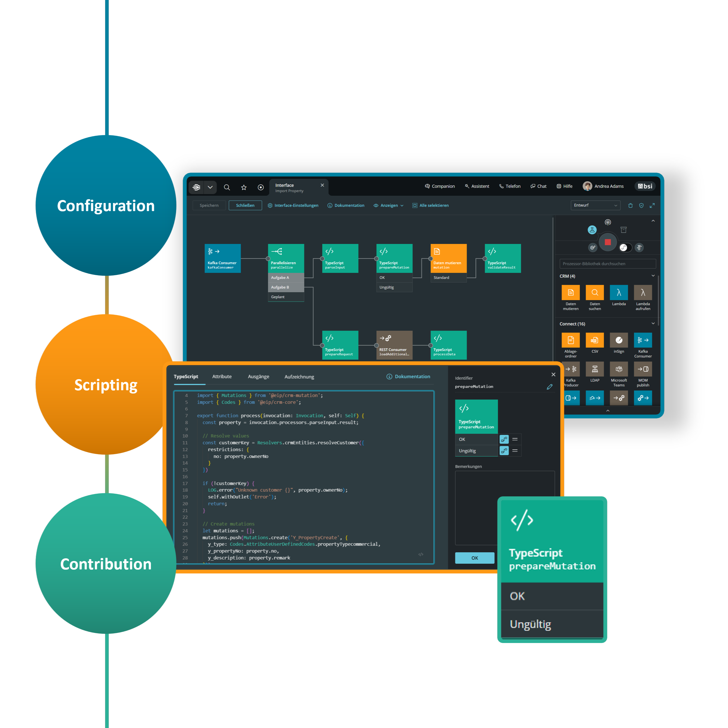Viewport: 728px width, 728px height.
Task: Click the red stop recording button
Action: 607,242
